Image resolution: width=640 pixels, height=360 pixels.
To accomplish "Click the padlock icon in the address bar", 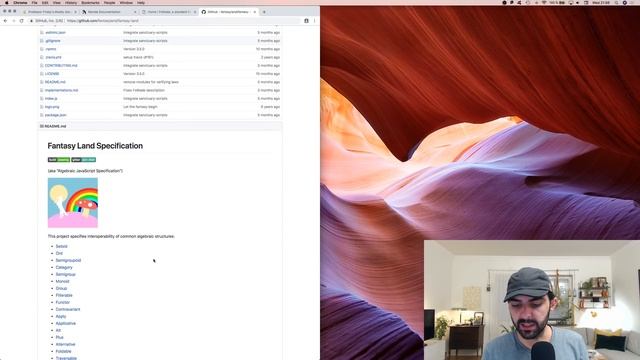I will [31, 21].
